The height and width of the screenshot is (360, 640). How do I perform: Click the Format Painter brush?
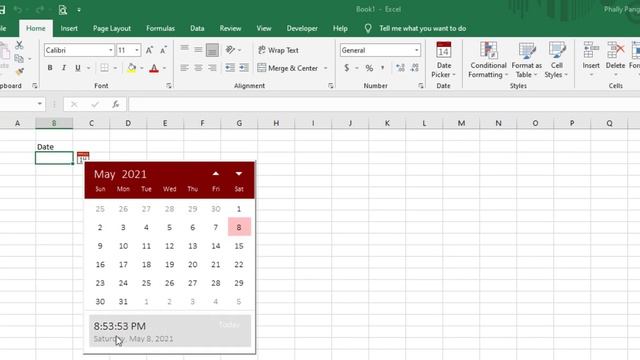tap(19, 72)
